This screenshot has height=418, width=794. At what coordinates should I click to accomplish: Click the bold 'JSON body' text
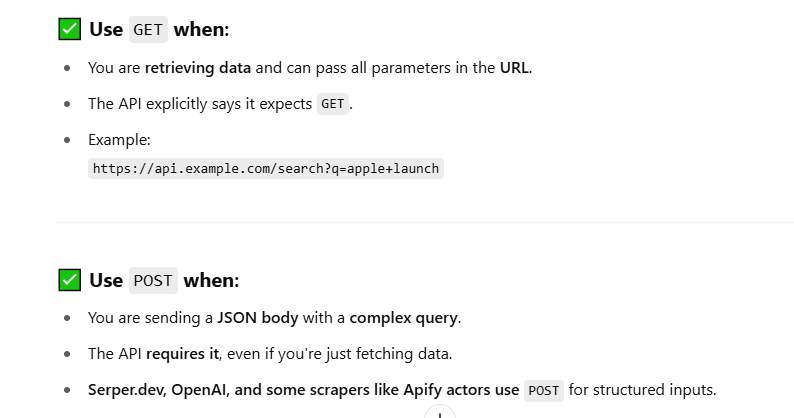pyautogui.click(x=260, y=318)
